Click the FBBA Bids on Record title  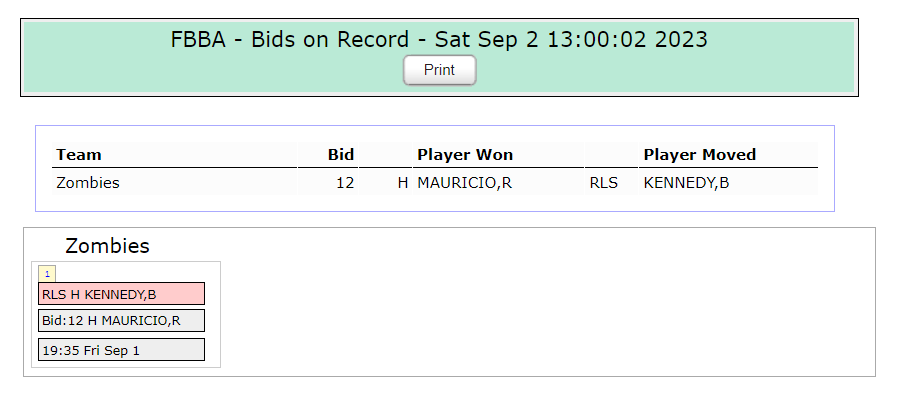point(439,39)
